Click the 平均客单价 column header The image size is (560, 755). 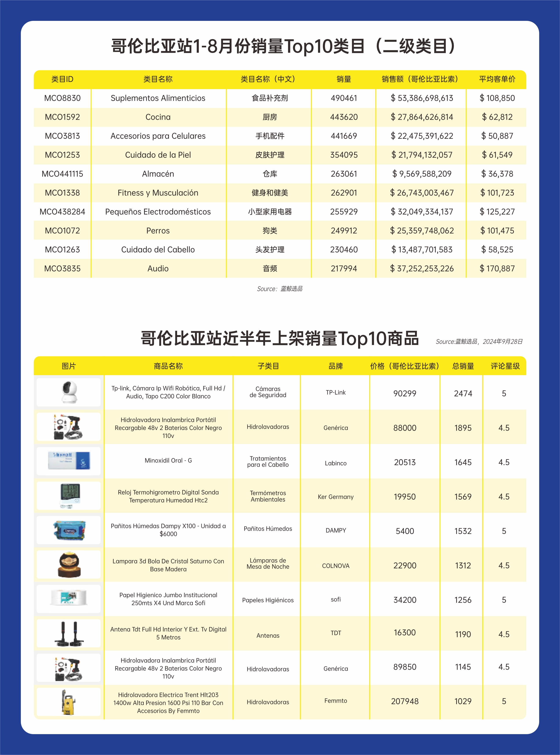(x=497, y=79)
